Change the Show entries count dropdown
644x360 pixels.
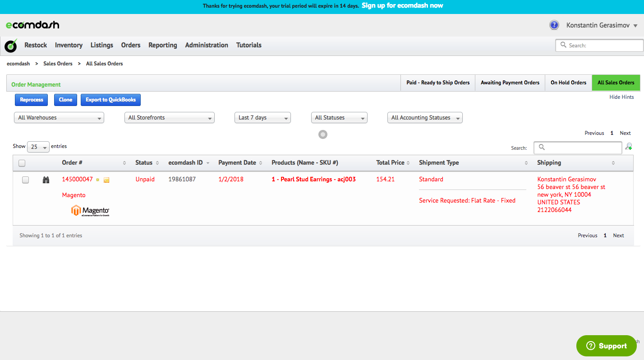pyautogui.click(x=38, y=147)
